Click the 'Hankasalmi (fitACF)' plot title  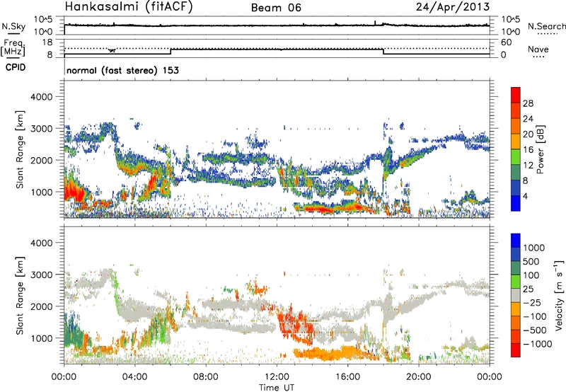click(129, 7)
